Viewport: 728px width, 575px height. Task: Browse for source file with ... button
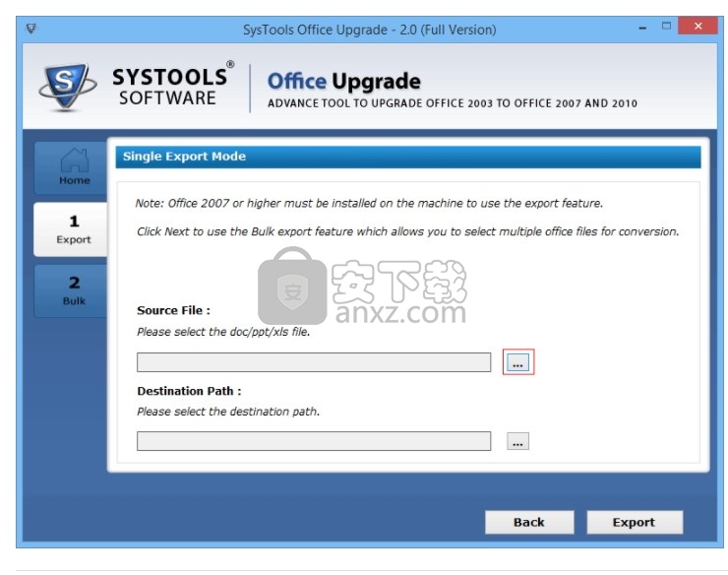(x=517, y=362)
